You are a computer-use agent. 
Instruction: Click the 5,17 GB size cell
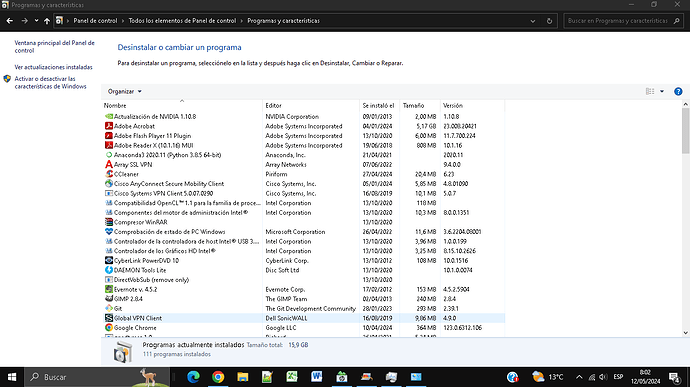425,126
